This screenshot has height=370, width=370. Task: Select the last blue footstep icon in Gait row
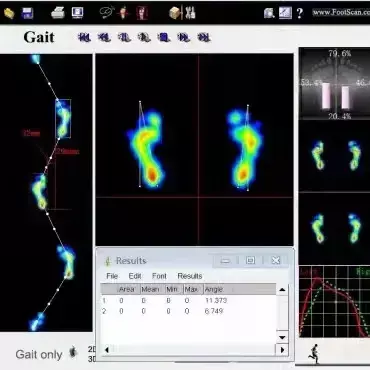point(204,37)
